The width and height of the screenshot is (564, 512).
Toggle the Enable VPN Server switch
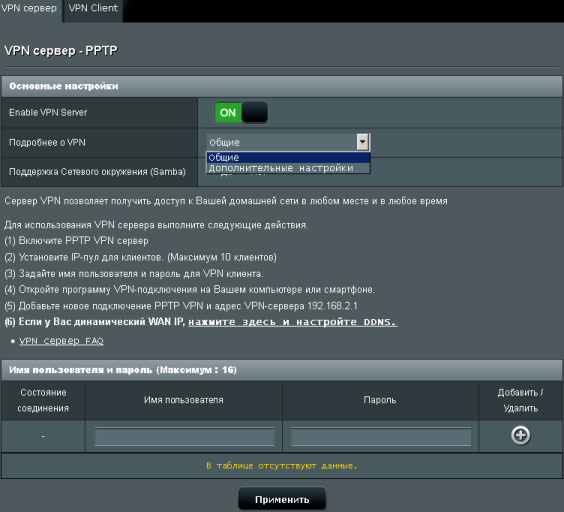(x=241, y=113)
